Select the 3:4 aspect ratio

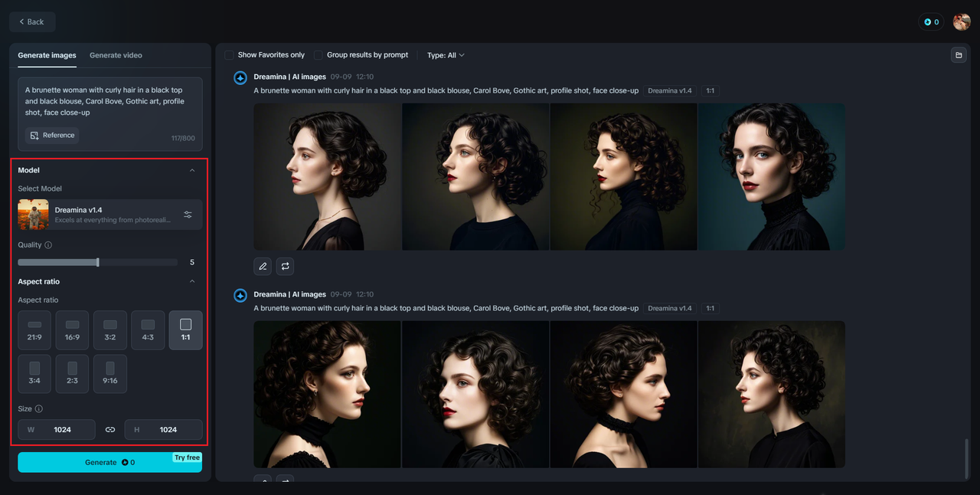pos(34,374)
